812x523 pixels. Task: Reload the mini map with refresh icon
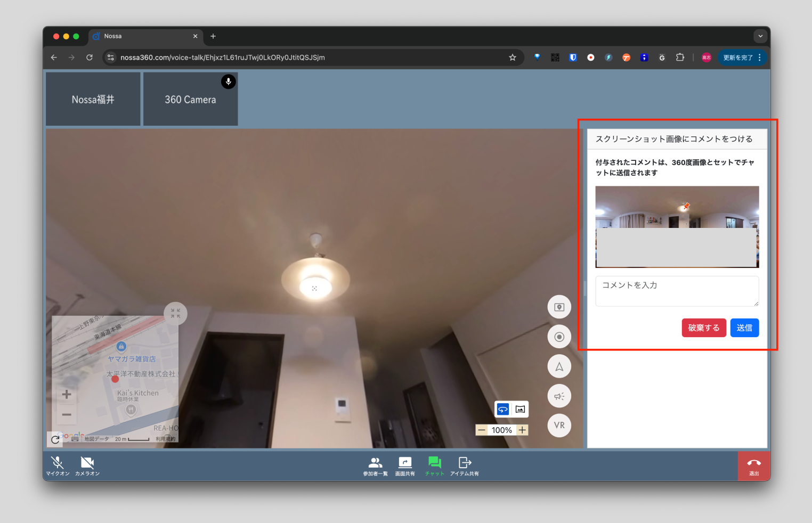click(x=55, y=439)
